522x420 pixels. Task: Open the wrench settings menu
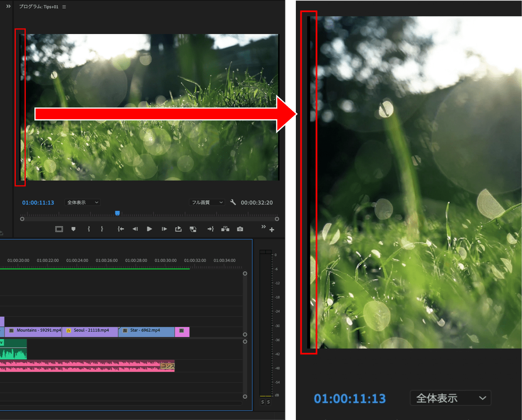click(233, 203)
